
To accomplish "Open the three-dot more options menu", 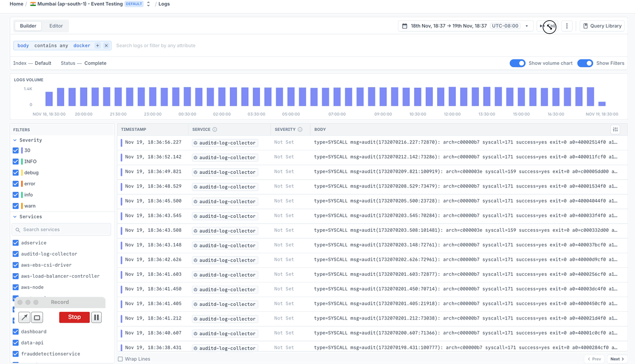I will pos(567,26).
